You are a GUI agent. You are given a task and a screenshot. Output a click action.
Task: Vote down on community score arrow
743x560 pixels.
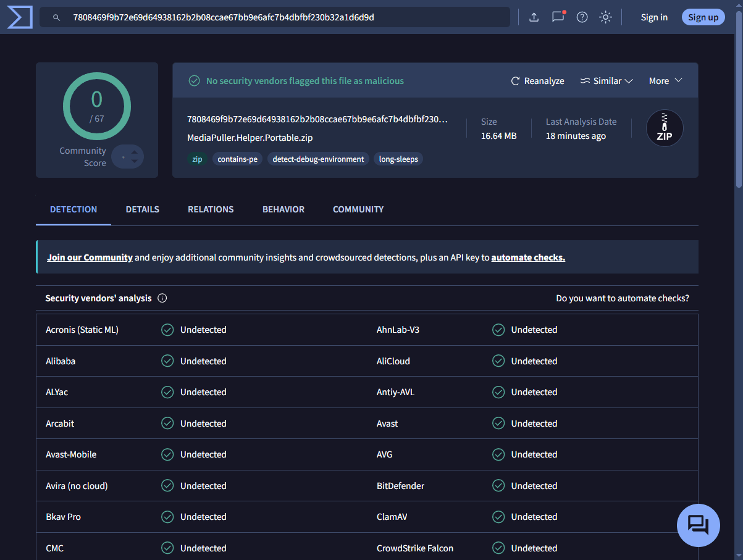(135, 162)
